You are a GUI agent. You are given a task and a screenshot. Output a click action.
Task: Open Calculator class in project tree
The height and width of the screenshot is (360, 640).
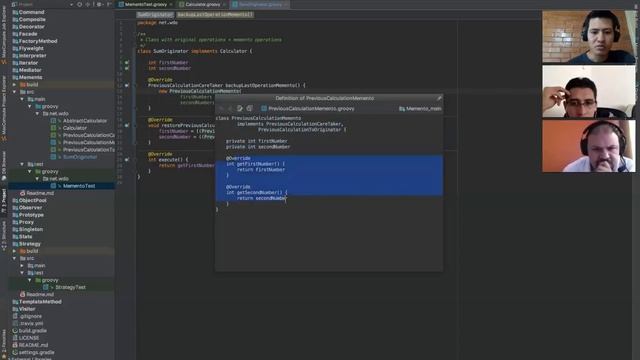(x=75, y=128)
